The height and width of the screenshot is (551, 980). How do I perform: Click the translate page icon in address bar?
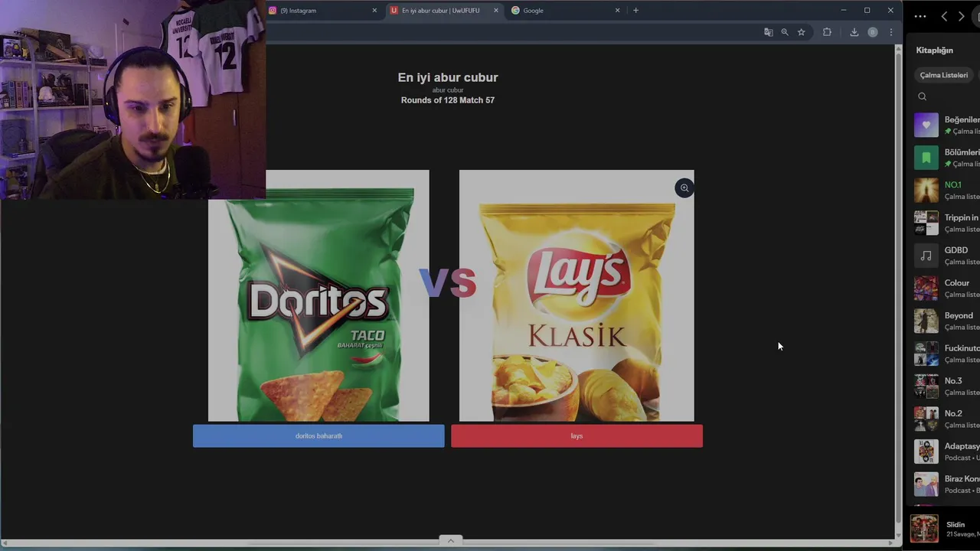tap(768, 32)
